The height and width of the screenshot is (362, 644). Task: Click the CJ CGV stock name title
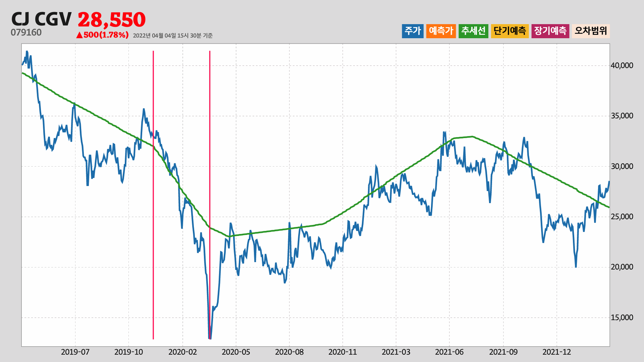[x=41, y=19]
